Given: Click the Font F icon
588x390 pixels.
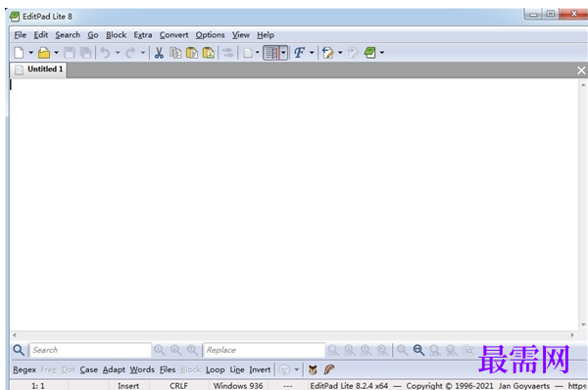Looking at the screenshot, I should pyautogui.click(x=299, y=53).
